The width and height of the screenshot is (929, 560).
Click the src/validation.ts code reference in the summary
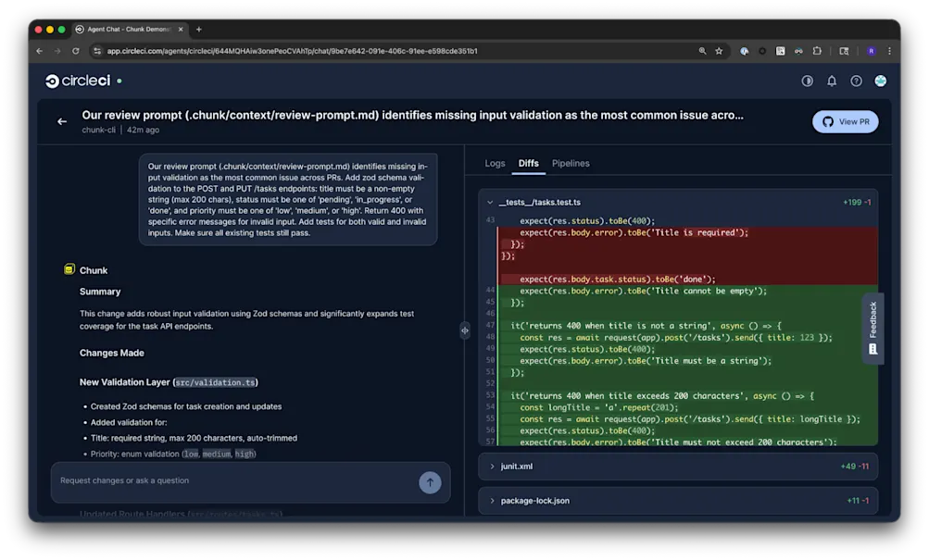point(215,380)
